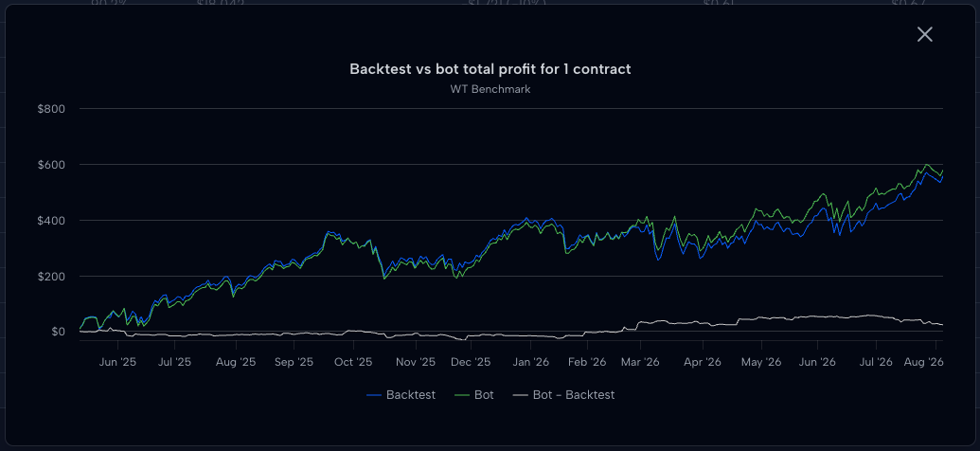Close the backtest chart modal
Viewport: 980px width, 451px height.
pos(924,34)
